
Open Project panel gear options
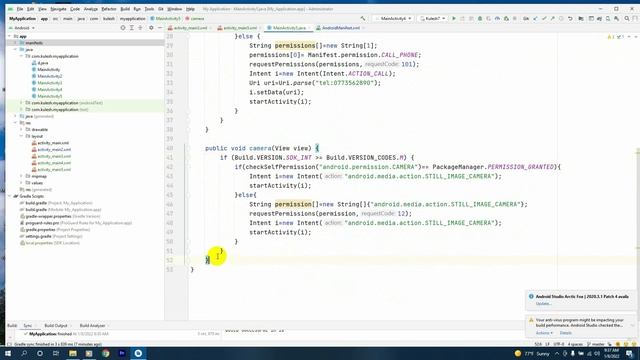click(x=151, y=28)
